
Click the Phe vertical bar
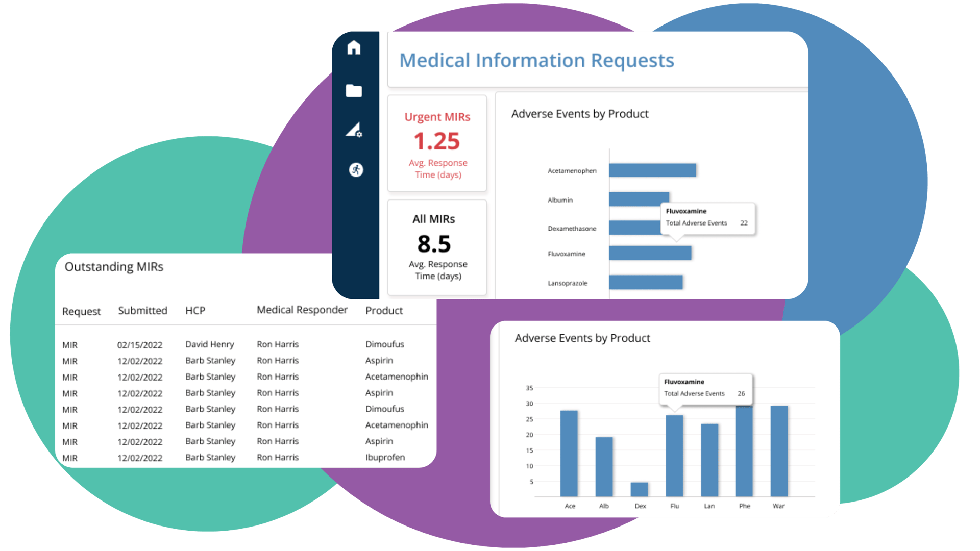click(x=744, y=451)
